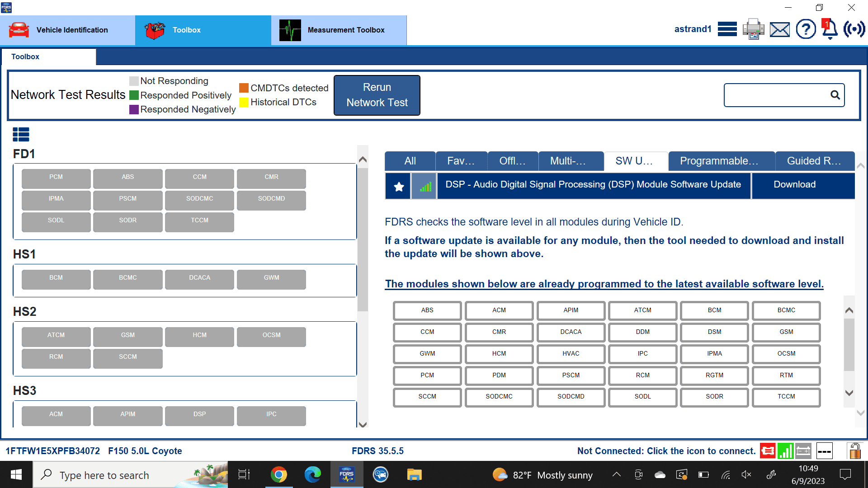The height and width of the screenshot is (488, 868).
Task: Click the module list scroll down arrow
Action: (849, 393)
